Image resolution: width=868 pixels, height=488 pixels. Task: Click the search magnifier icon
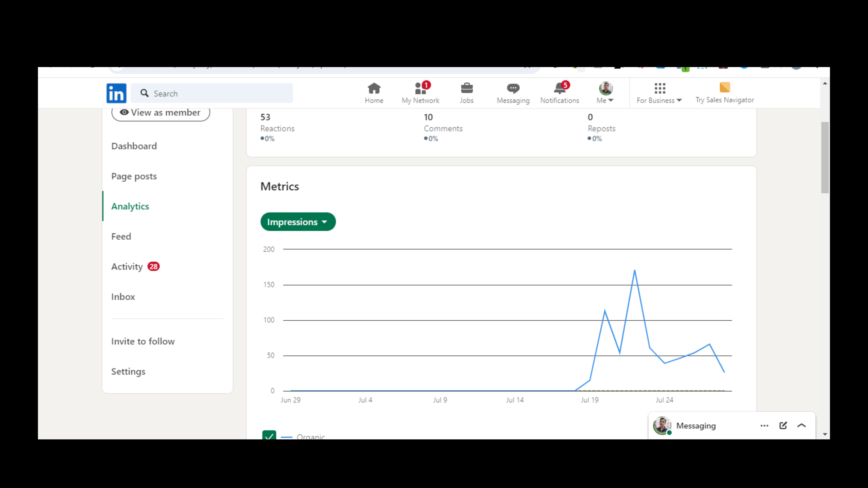pos(145,93)
